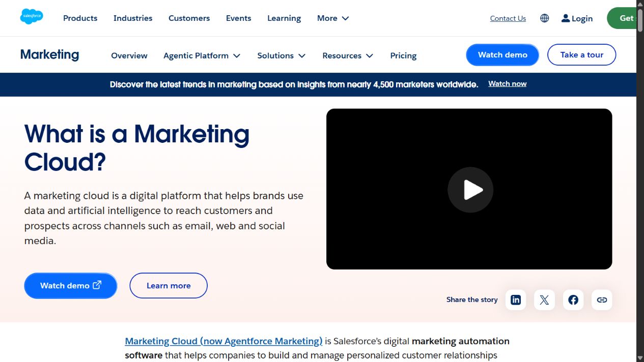
Task: Play the Marketing Cloud video
Action: point(470,190)
